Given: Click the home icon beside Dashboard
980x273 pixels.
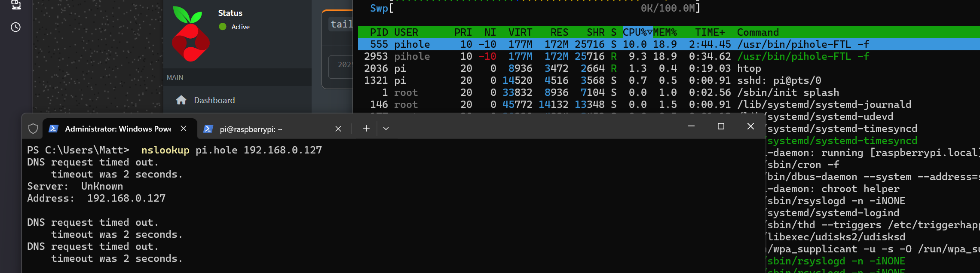Looking at the screenshot, I should tap(181, 100).
